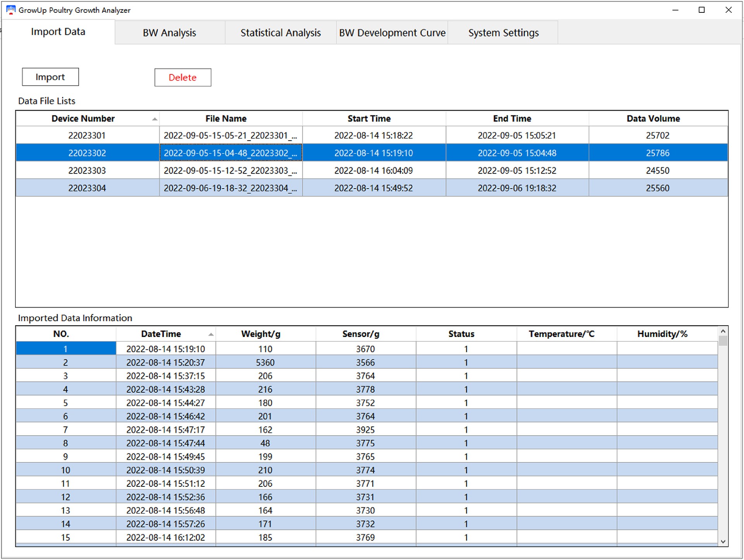Click the GrowUp app icon in title bar
744x560 pixels.
[10, 10]
